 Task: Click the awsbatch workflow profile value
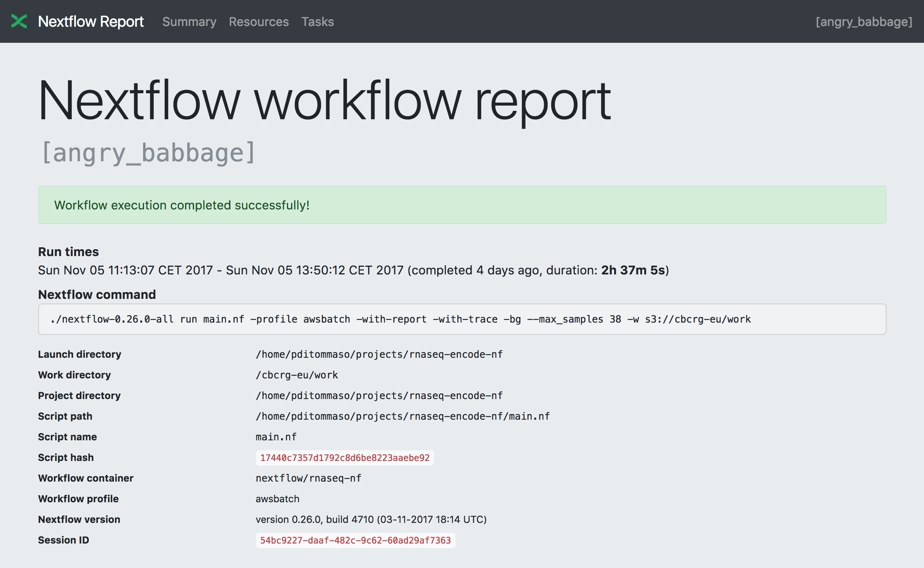(x=277, y=499)
